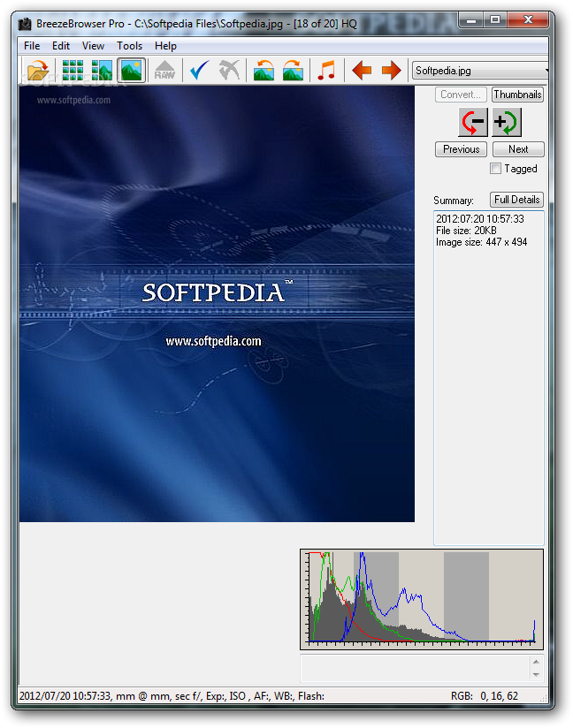
Task: Click the RAW conversion toolbar icon
Action: click(164, 71)
